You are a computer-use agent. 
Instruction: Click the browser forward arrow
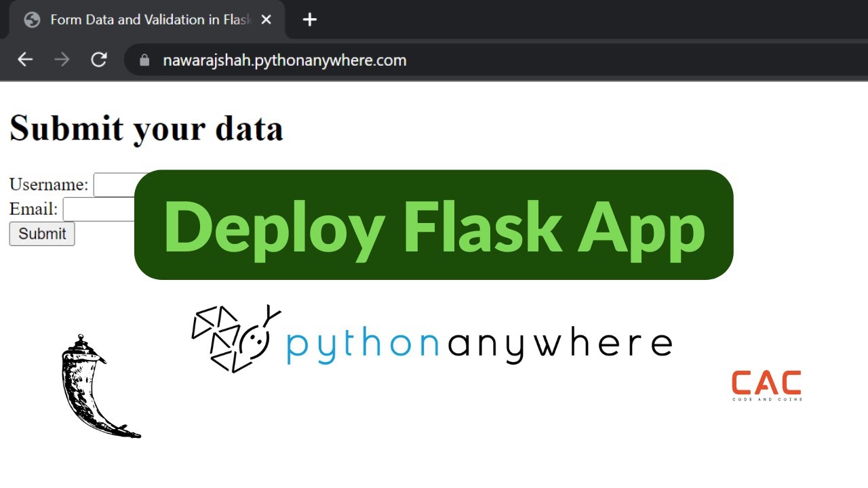pyautogui.click(x=62, y=60)
